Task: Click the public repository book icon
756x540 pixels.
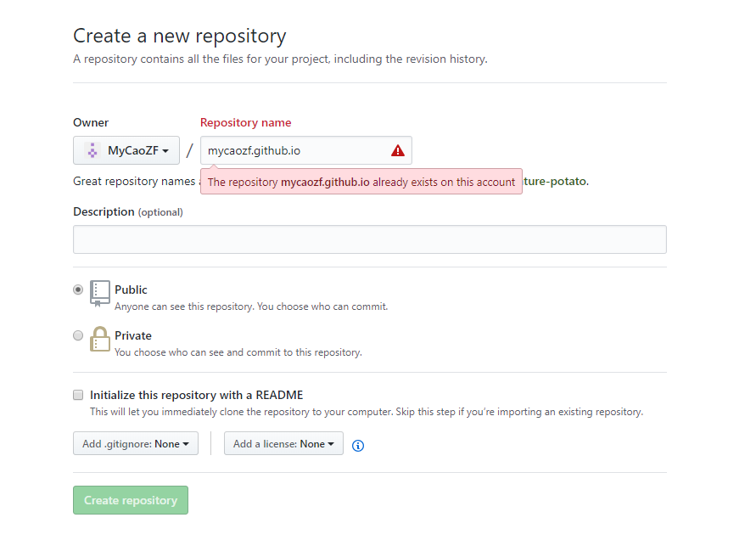Action: 100,294
